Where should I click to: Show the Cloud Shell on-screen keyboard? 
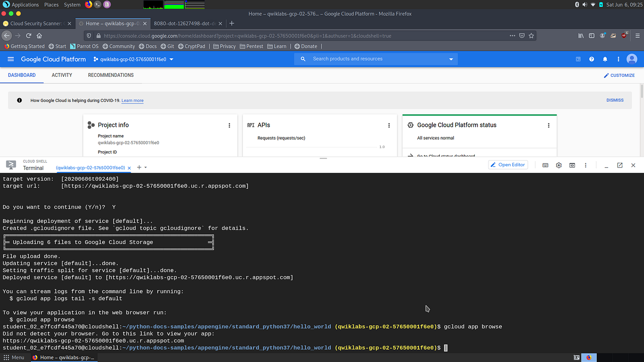(545, 165)
